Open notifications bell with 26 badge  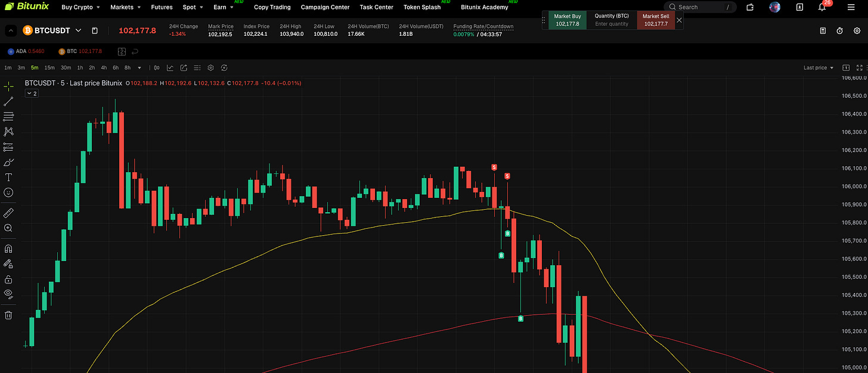[822, 7]
